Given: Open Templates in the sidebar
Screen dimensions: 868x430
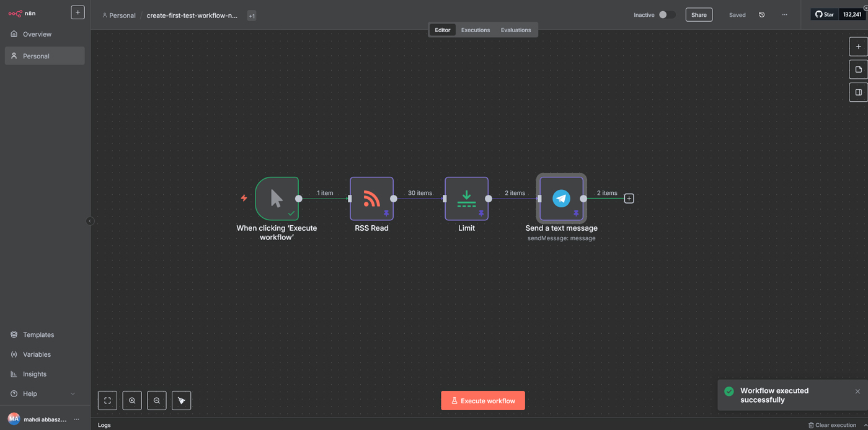Looking at the screenshot, I should click(x=38, y=335).
